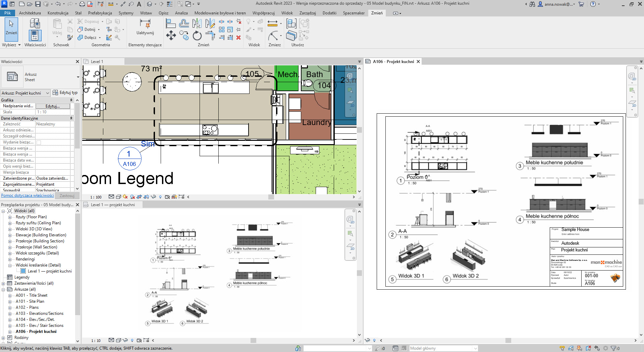The height and width of the screenshot is (352, 644).
Task: Tick the Wydanie bieżące checkbox
Action: coord(39,142)
